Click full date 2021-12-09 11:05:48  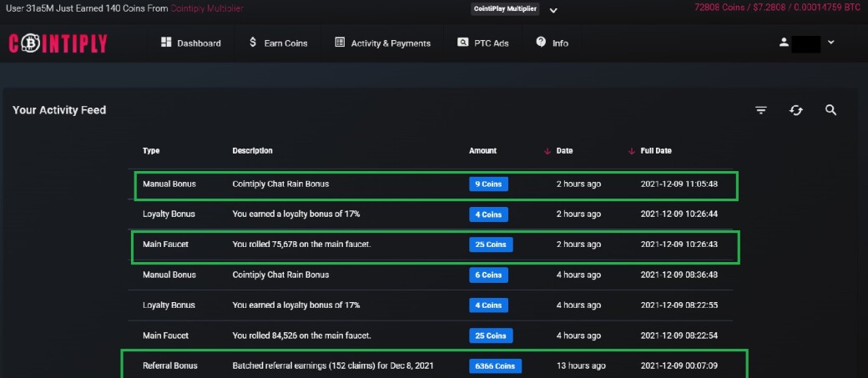679,184
